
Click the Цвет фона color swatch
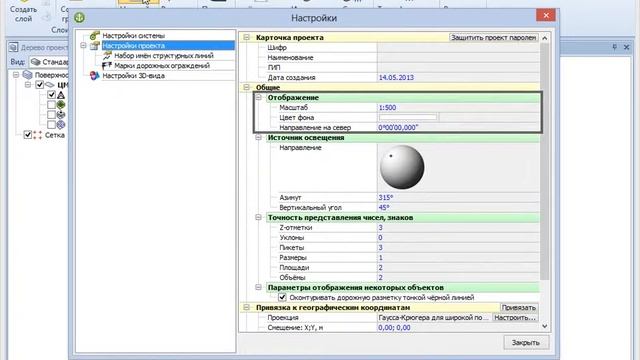(408, 118)
